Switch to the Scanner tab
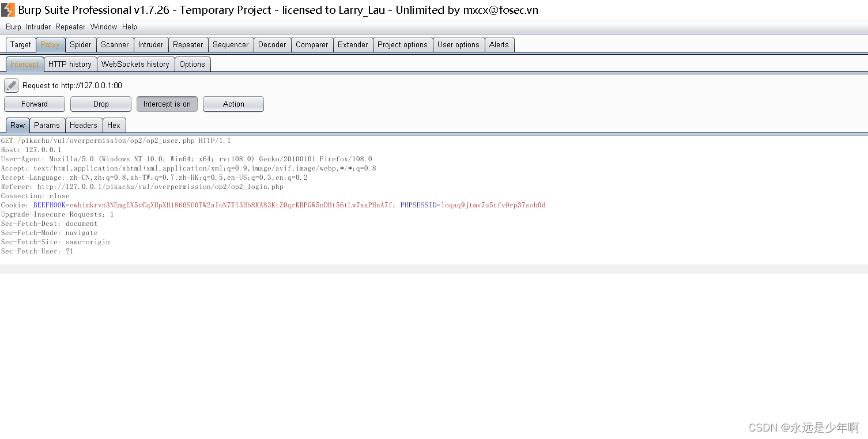Viewport: 868px width, 439px height. click(x=115, y=44)
